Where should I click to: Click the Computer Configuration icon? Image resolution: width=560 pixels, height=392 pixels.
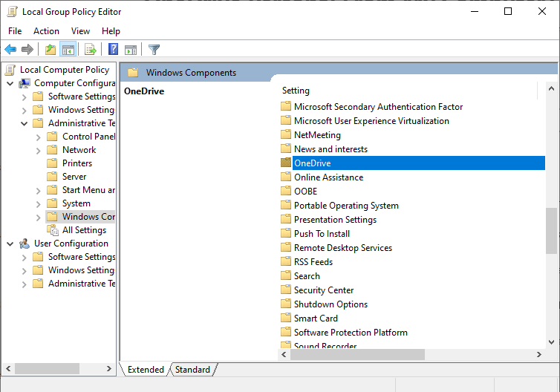pos(25,83)
